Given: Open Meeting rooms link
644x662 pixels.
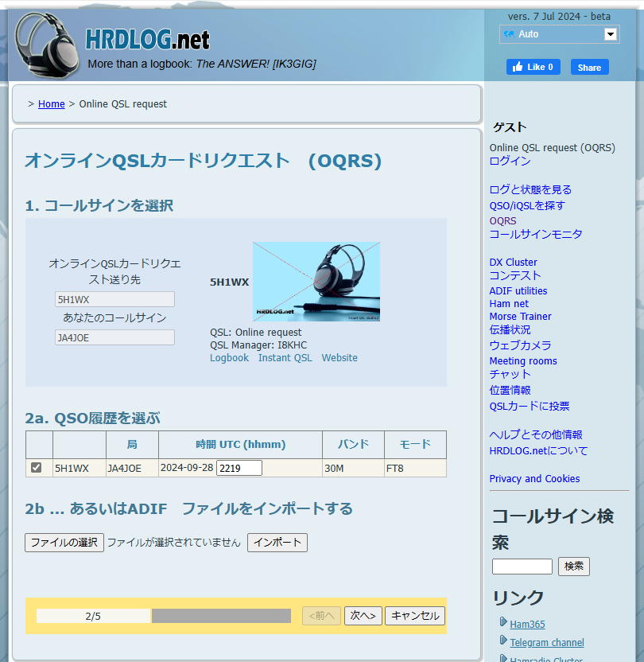Looking at the screenshot, I should click(523, 361).
